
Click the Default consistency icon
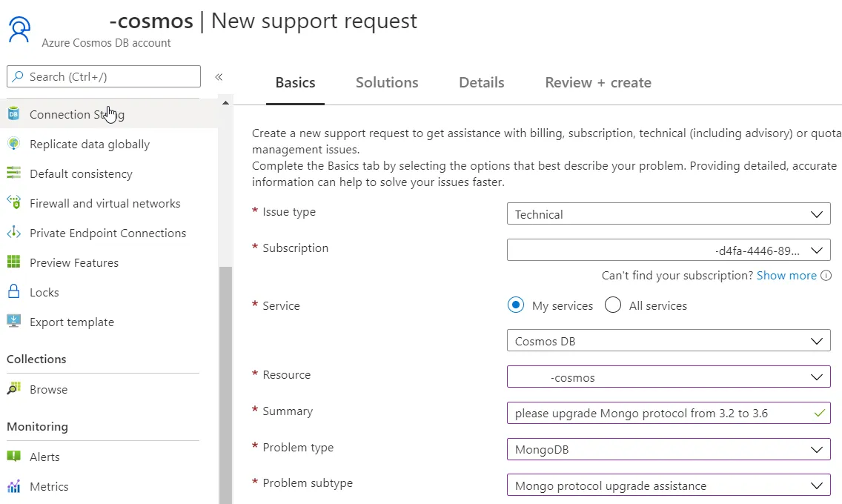[x=13, y=173]
